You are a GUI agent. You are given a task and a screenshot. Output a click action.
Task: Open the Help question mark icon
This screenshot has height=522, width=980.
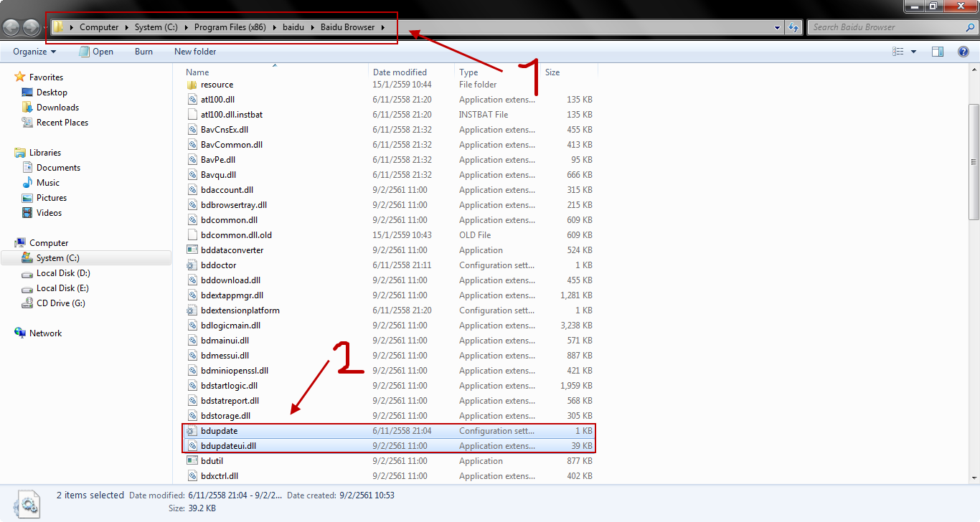click(963, 52)
